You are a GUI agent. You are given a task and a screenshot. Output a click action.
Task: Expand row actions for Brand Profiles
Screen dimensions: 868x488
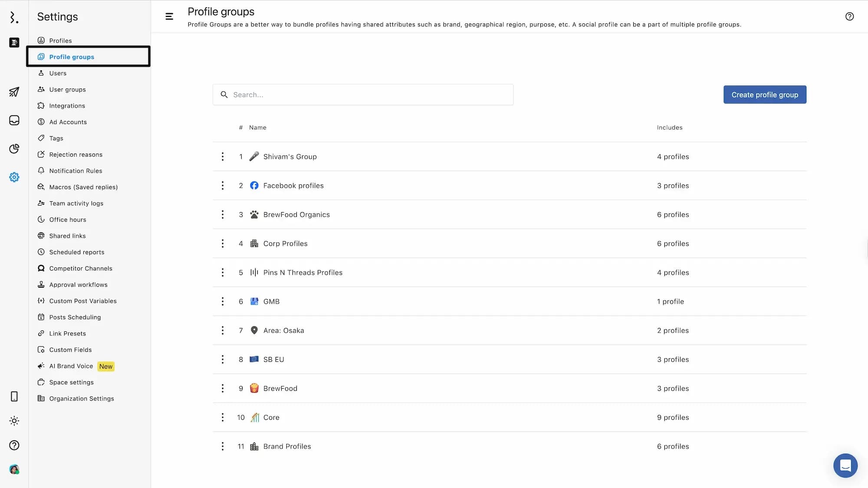(x=223, y=446)
